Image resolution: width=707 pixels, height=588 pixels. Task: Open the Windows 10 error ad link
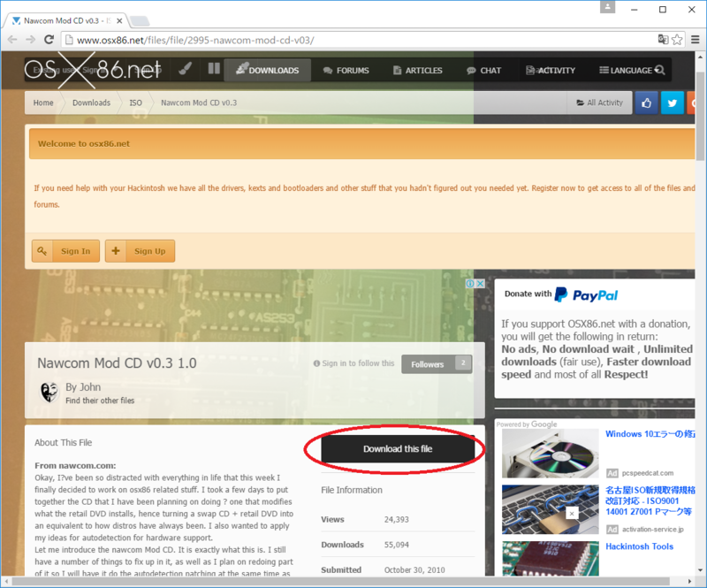click(x=650, y=433)
